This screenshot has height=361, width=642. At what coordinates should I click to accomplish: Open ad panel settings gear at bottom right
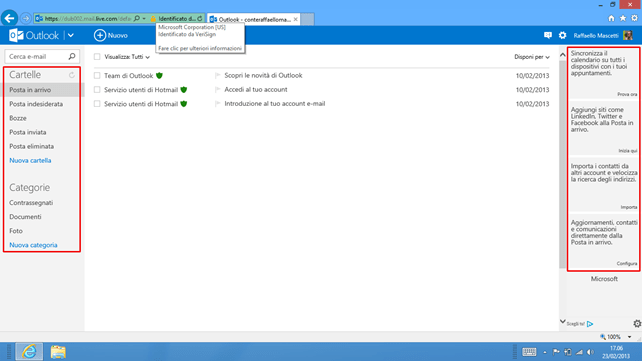[x=637, y=324]
